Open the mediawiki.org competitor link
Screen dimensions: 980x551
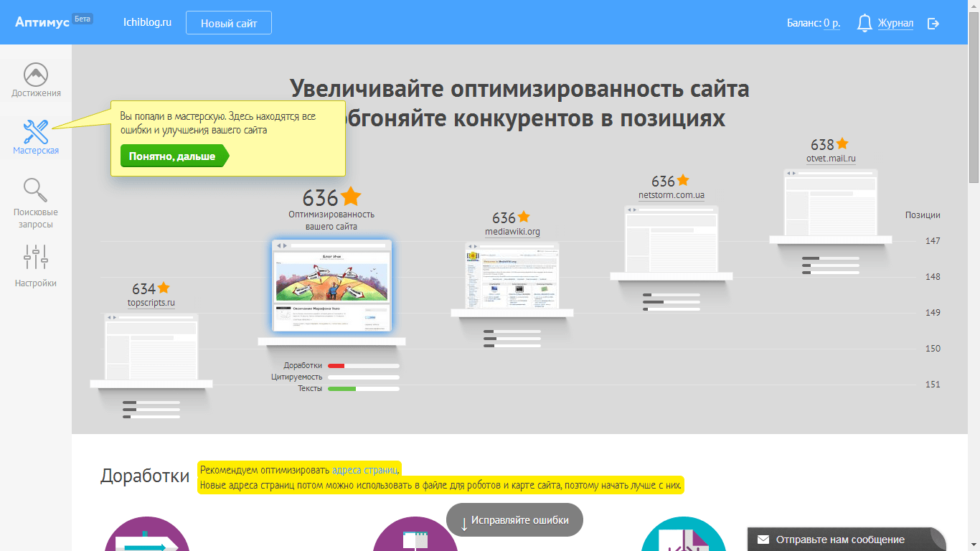pyautogui.click(x=512, y=232)
